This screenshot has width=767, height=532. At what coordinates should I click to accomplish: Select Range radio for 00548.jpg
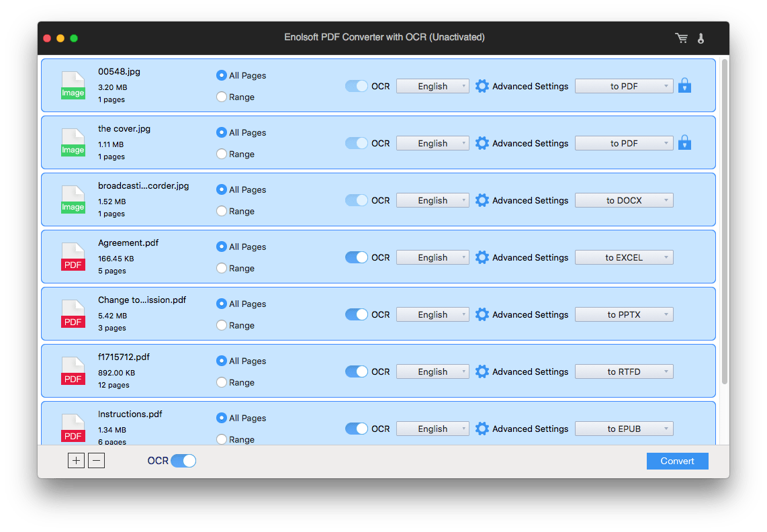222,97
